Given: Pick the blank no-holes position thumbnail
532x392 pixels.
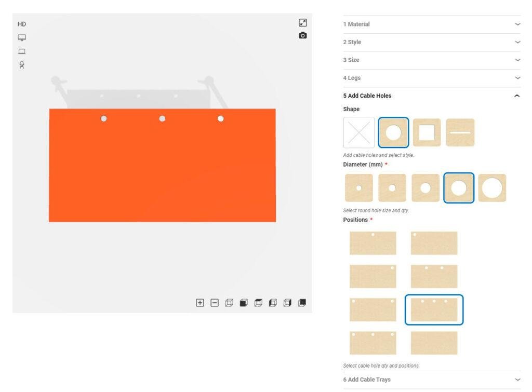Looking at the screenshot, I should 434,343.
